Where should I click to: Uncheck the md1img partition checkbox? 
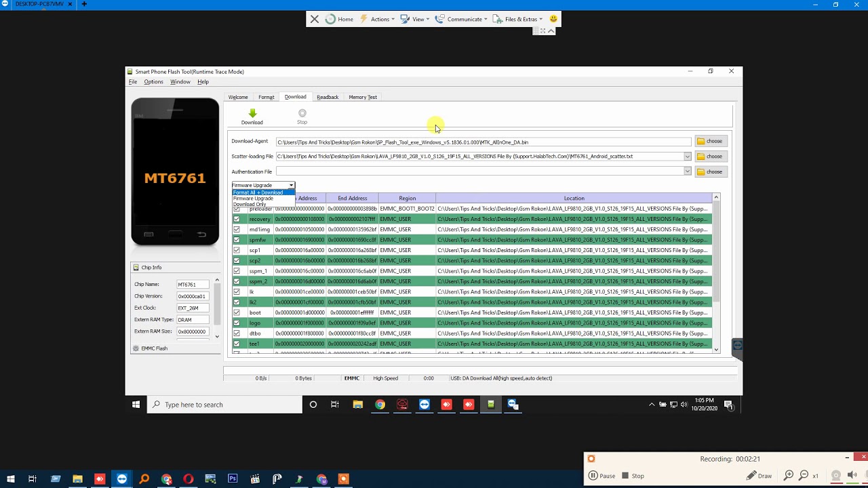coord(237,229)
